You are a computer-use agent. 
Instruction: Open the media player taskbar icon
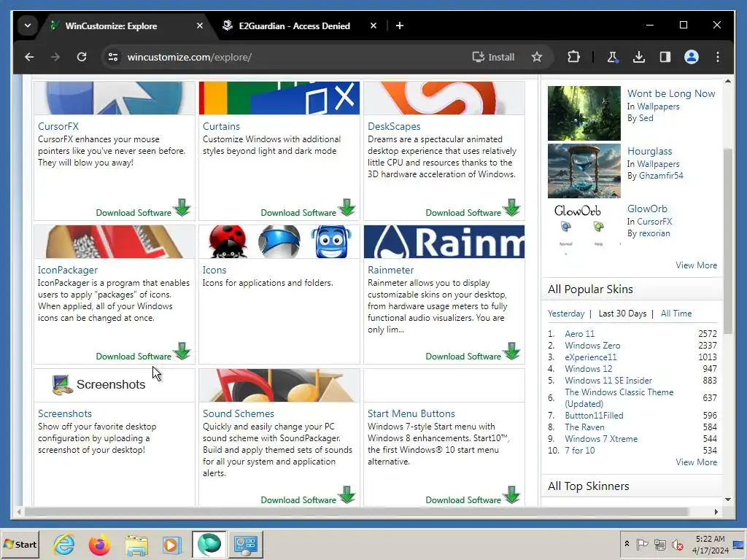(171, 544)
